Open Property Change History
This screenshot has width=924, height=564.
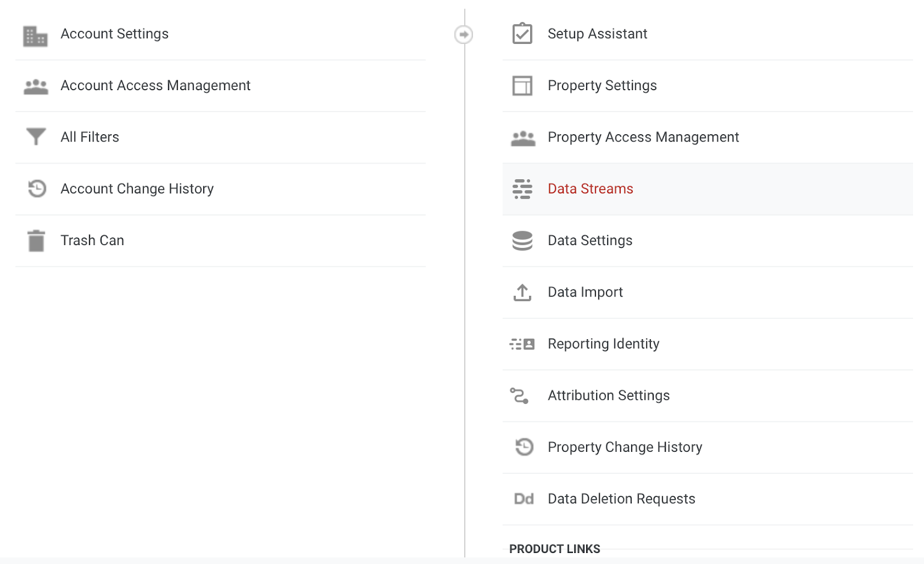coord(624,447)
